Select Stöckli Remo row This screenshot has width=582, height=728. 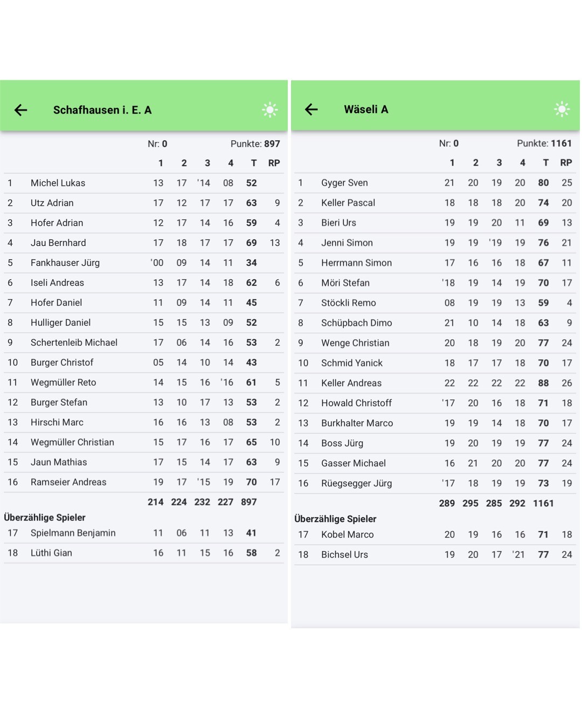[349, 303]
